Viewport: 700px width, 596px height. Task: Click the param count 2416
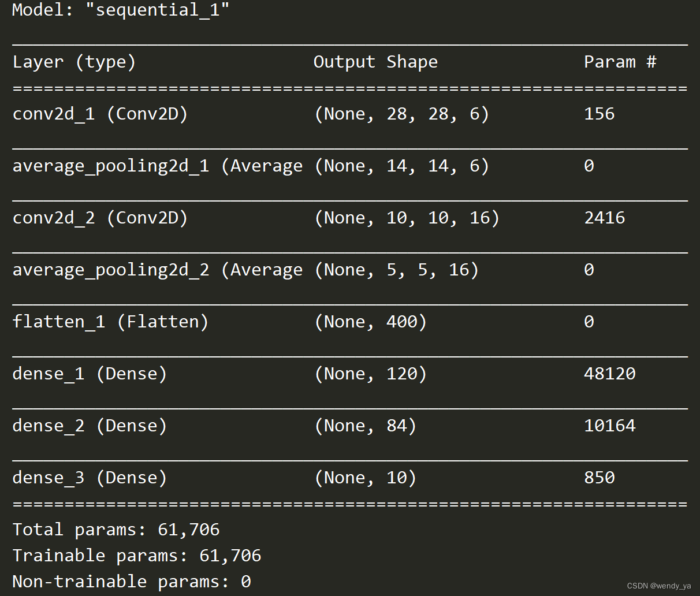coord(604,218)
